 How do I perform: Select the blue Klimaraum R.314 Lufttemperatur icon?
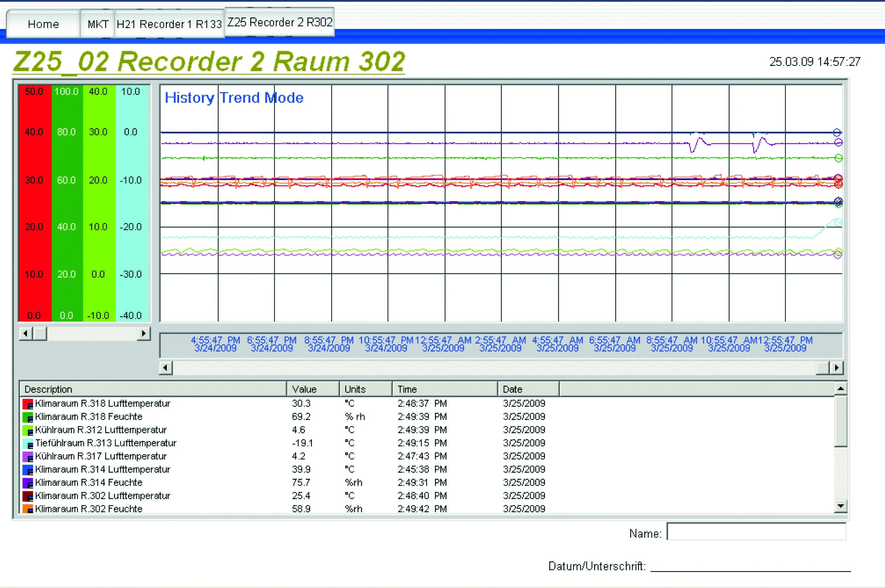point(28,470)
